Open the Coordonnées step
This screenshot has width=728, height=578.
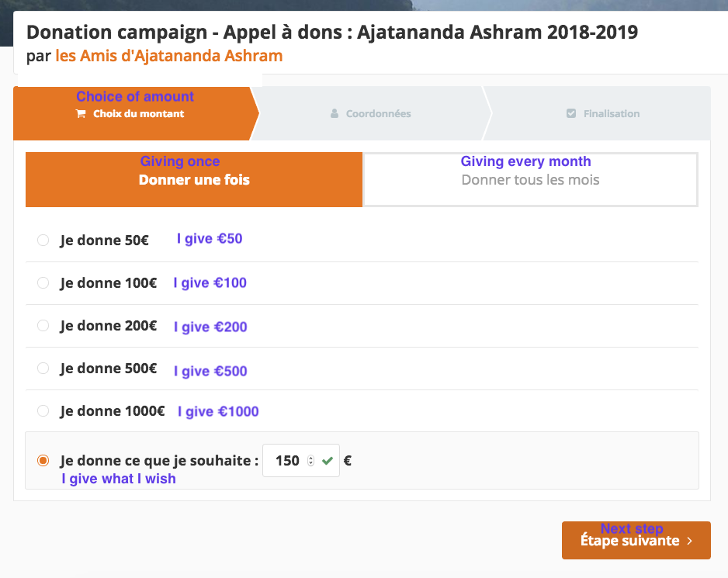point(370,113)
